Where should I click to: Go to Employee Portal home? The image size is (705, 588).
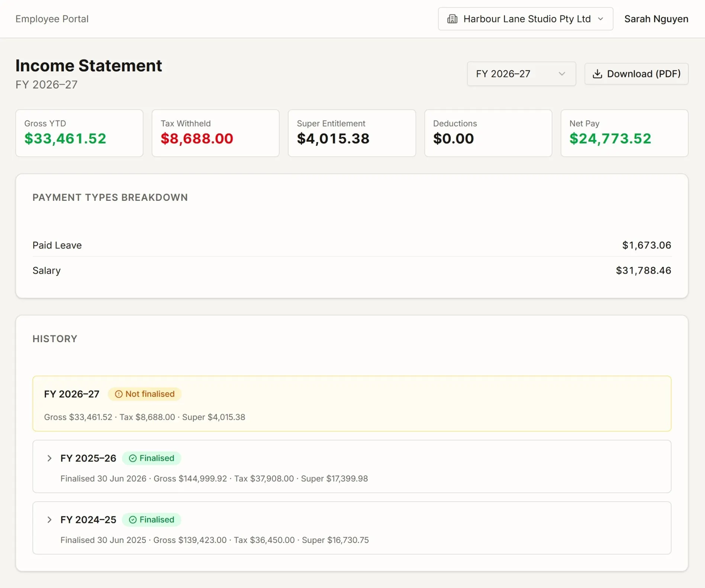point(52,19)
